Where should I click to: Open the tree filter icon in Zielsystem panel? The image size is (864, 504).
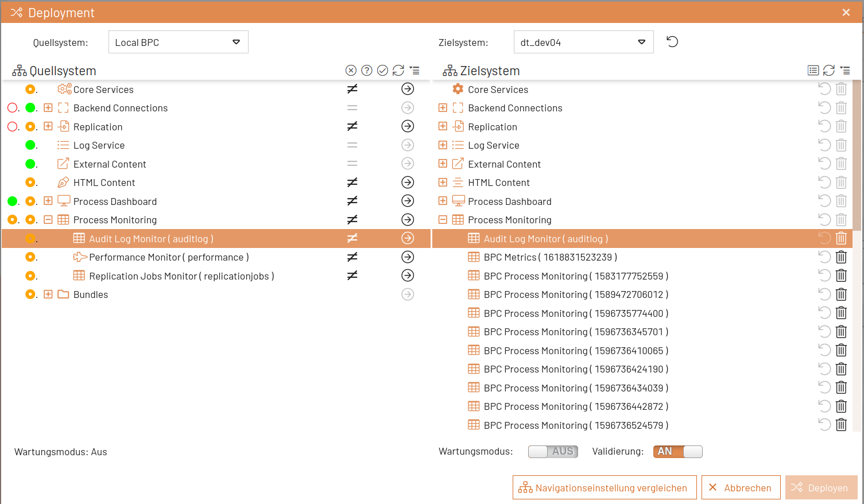[845, 71]
